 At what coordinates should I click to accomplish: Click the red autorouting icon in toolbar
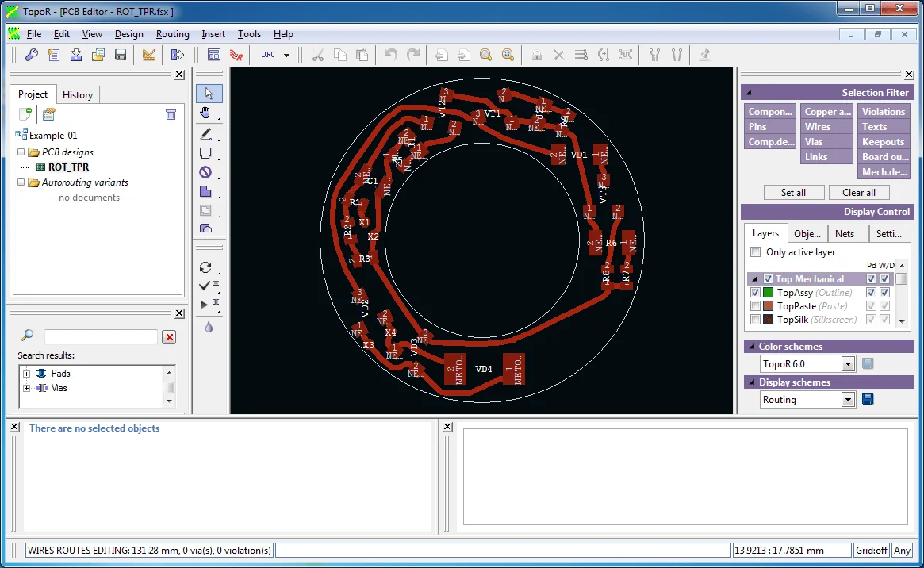pos(236,55)
